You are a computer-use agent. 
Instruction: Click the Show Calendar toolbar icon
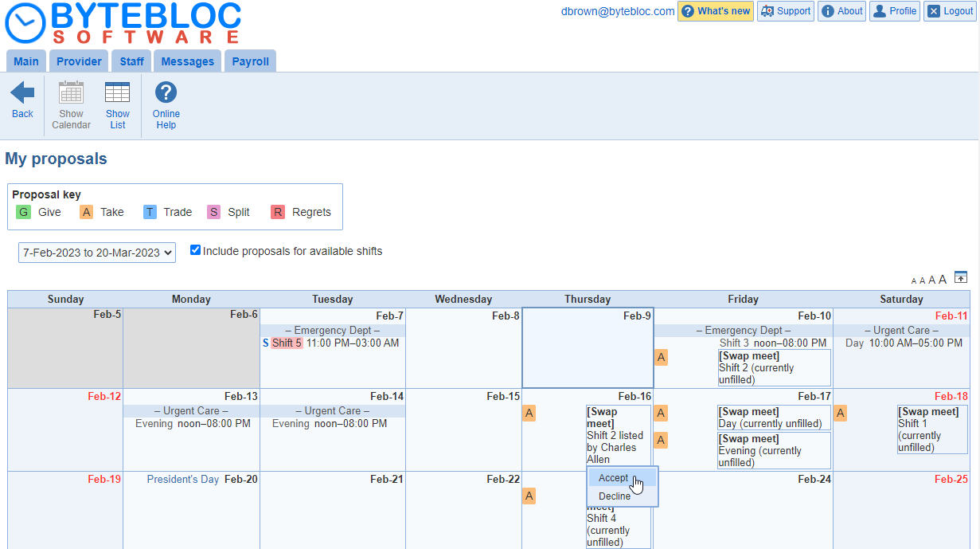click(71, 93)
